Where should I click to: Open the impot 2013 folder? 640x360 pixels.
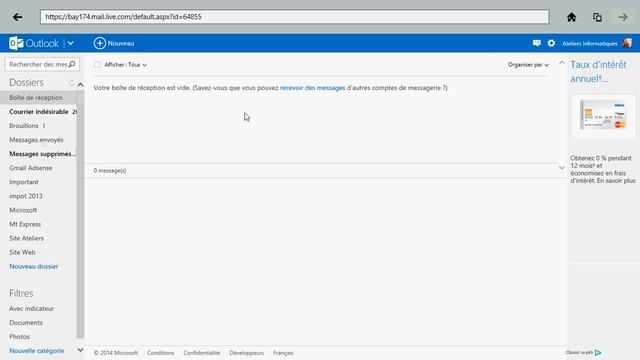tap(26, 196)
